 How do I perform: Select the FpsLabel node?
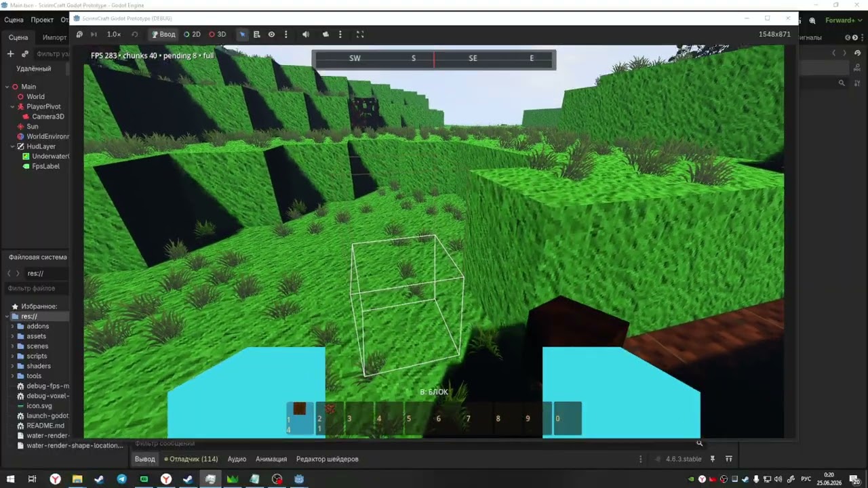(45, 166)
